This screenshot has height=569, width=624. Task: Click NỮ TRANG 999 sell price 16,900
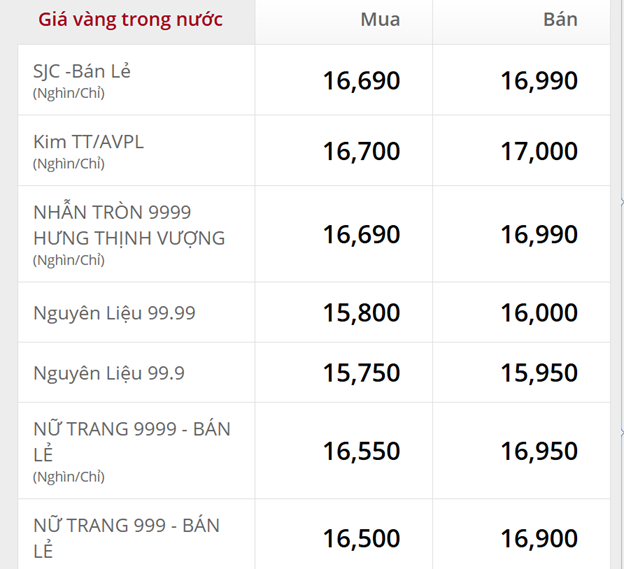pos(539,539)
